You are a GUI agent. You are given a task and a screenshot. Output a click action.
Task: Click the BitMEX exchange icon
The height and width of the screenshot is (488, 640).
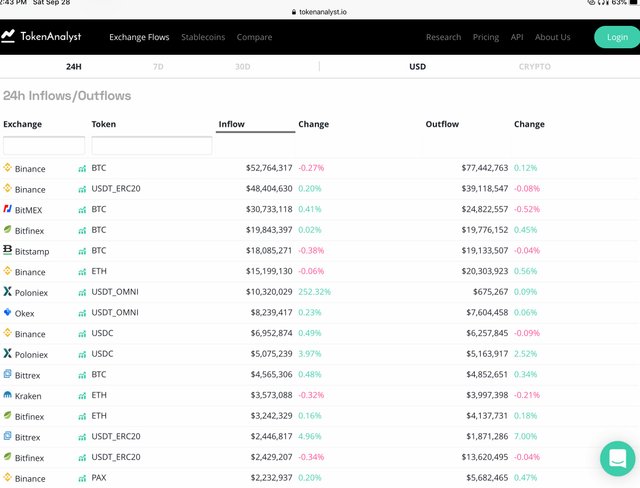coord(8,210)
